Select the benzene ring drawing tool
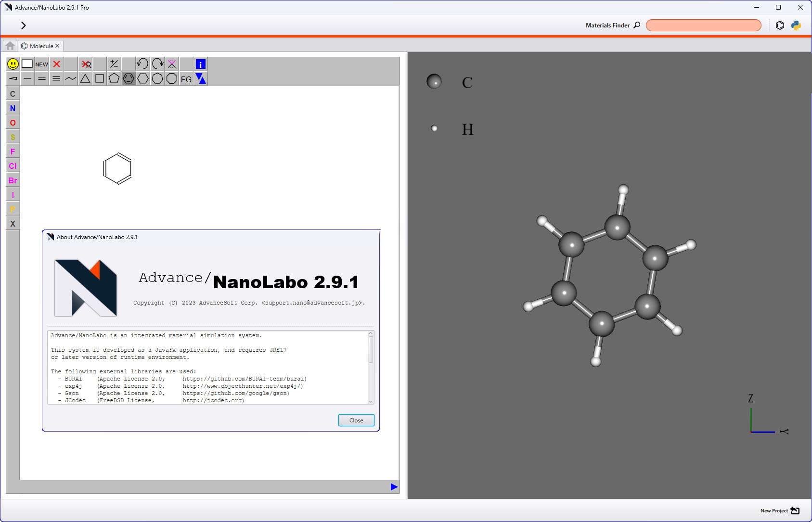 128,78
